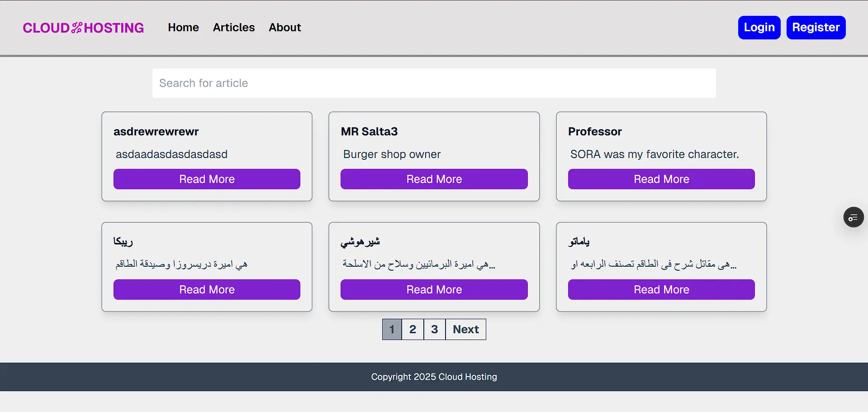Focus the Search for article field

(x=433, y=83)
